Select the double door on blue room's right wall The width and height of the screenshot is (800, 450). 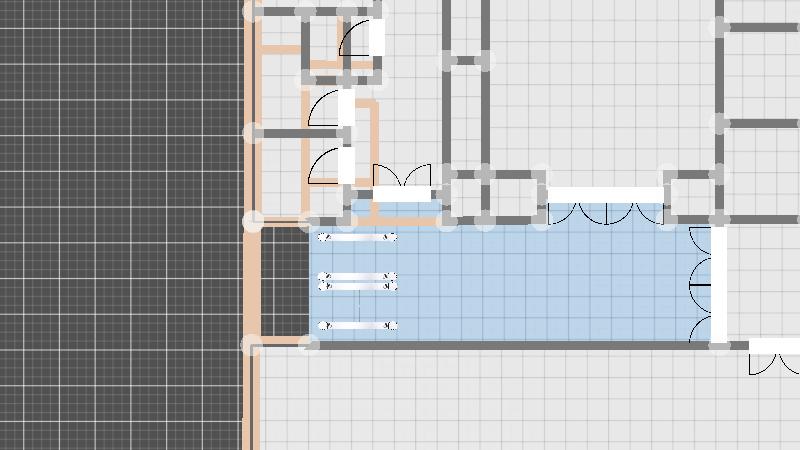[708, 285]
